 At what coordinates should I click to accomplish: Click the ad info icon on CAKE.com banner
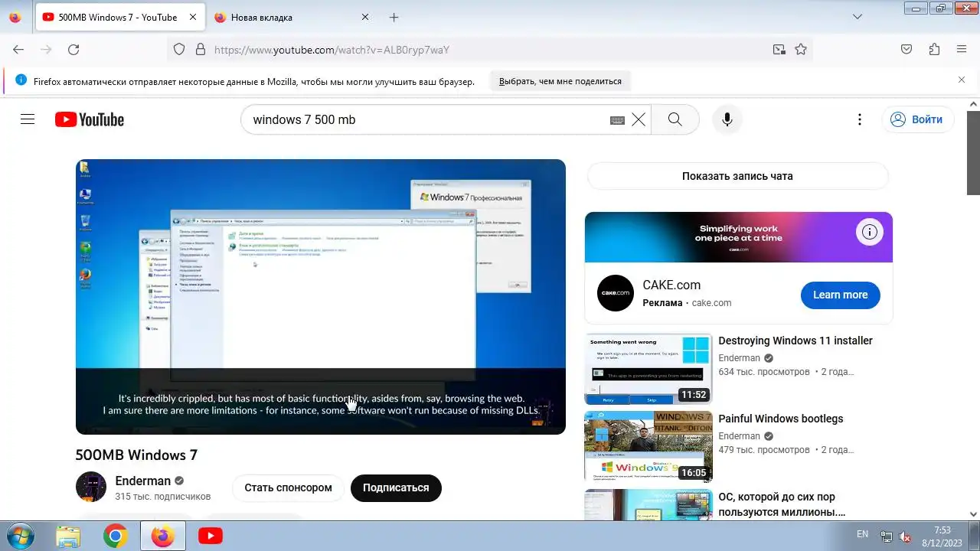click(869, 231)
